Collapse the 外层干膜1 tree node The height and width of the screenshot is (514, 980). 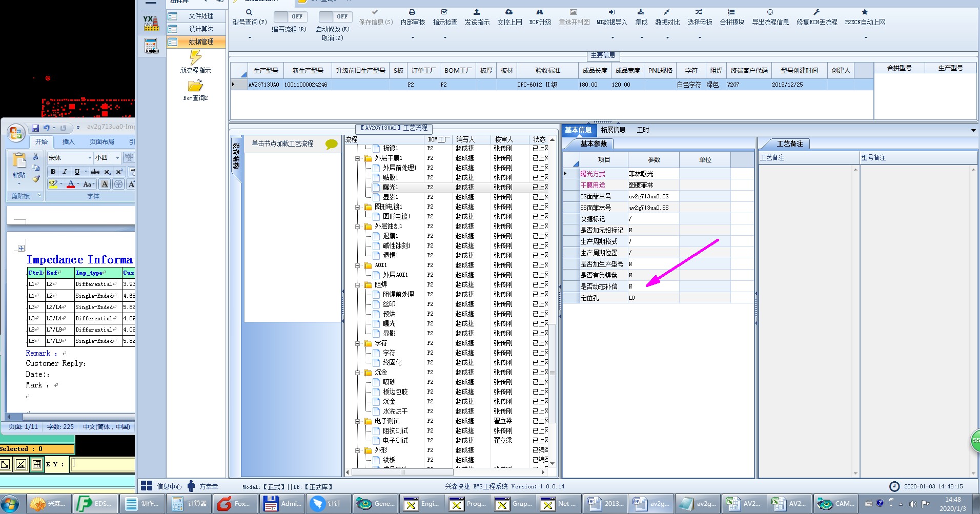[358, 158]
